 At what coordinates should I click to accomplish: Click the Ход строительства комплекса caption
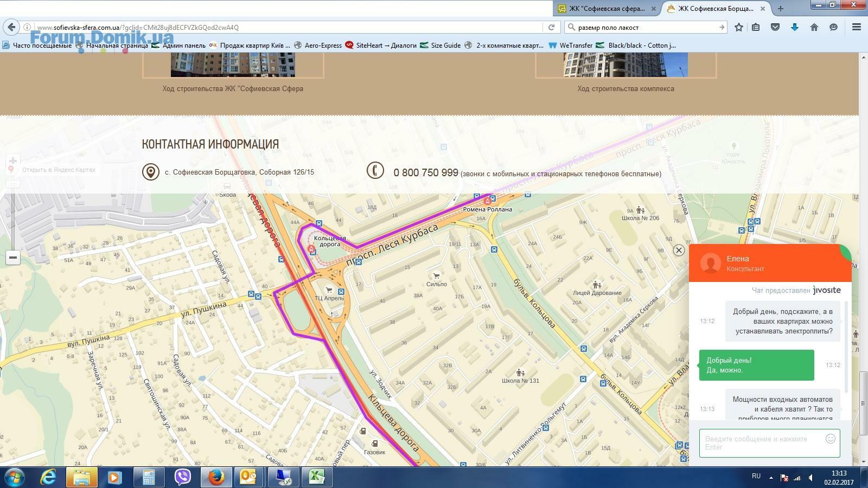click(x=626, y=88)
